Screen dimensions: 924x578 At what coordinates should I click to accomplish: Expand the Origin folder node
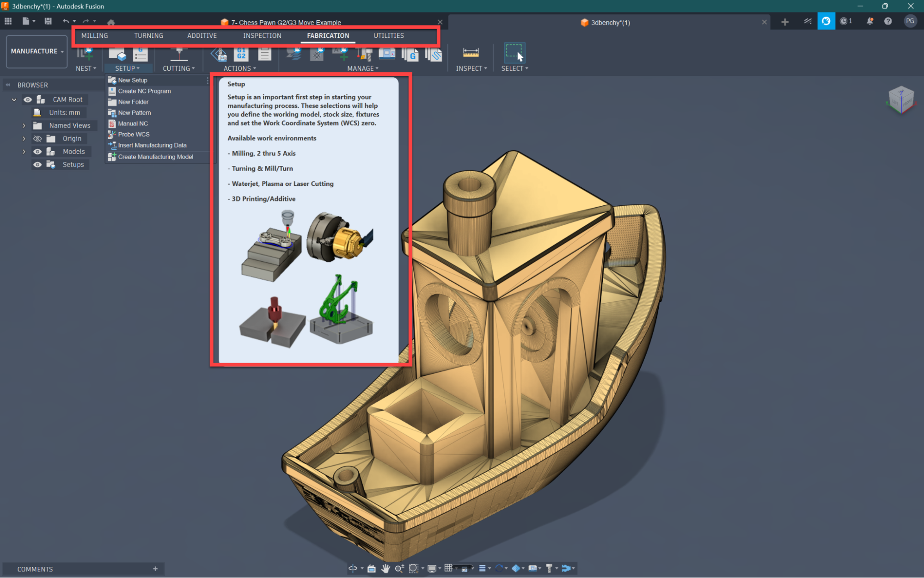point(24,139)
